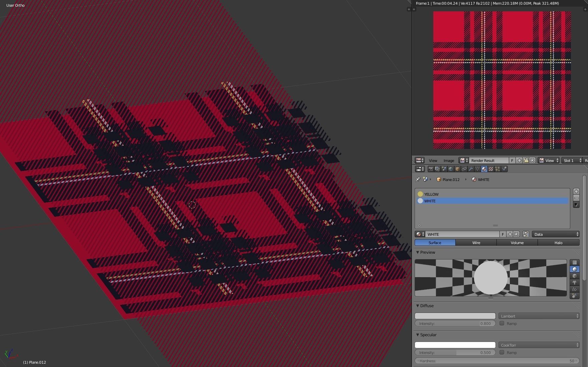This screenshot has width=588, height=367.
Task: Click the Render Result image name field
Action: click(489, 161)
